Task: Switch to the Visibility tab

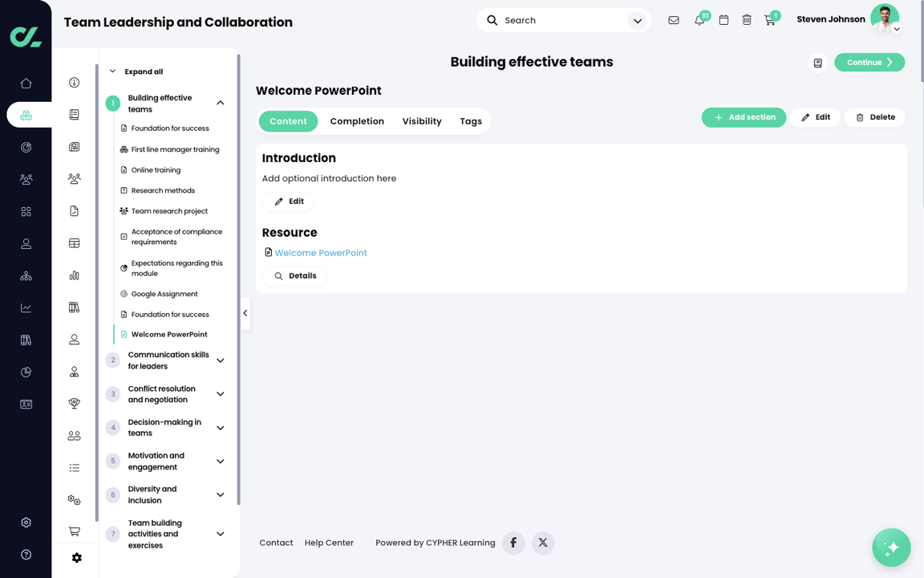Action: tap(422, 120)
